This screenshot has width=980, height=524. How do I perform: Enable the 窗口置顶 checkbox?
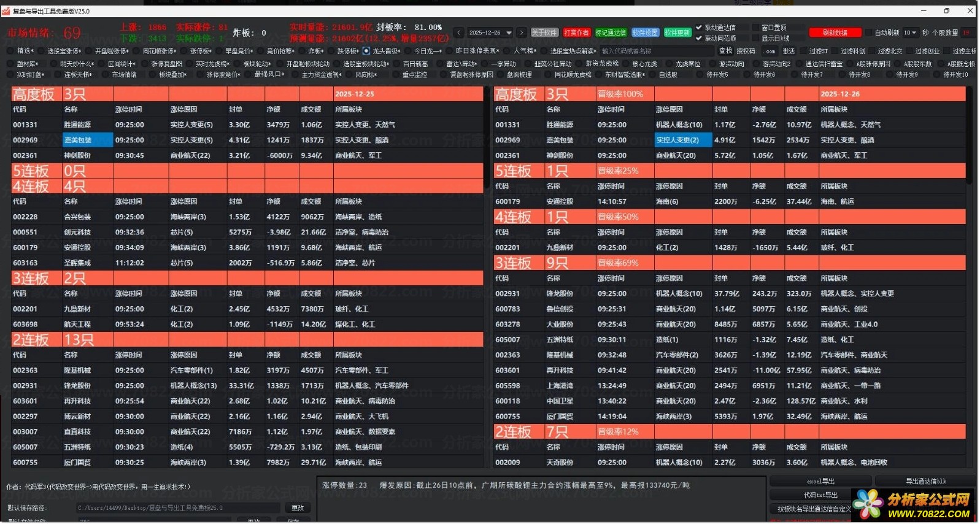coord(755,28)
